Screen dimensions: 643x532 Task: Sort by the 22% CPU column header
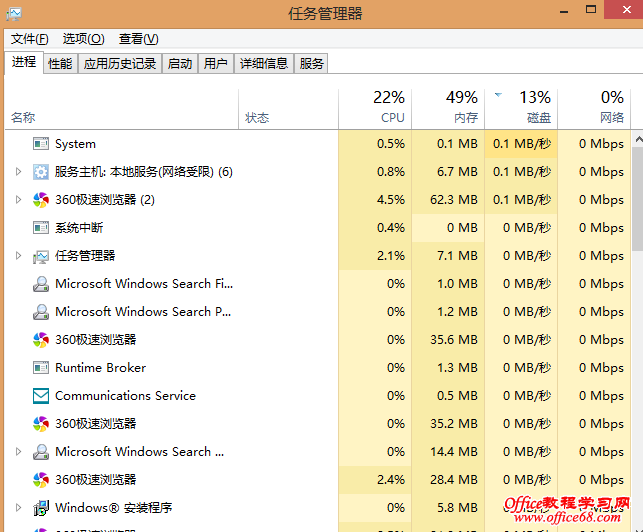pos(375,109)
